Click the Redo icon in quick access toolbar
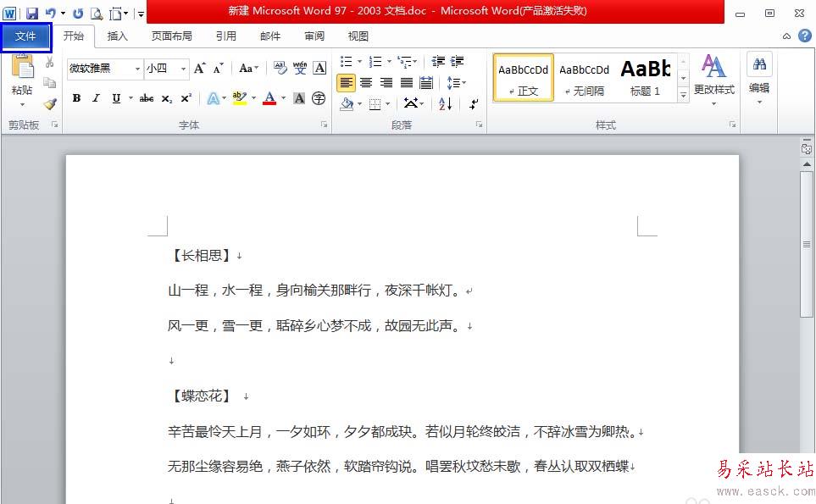 78,13
